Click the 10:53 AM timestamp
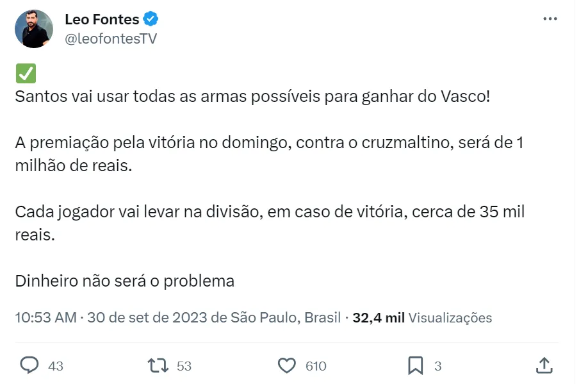This screenshot has width=588, height=384. (45, 317)
